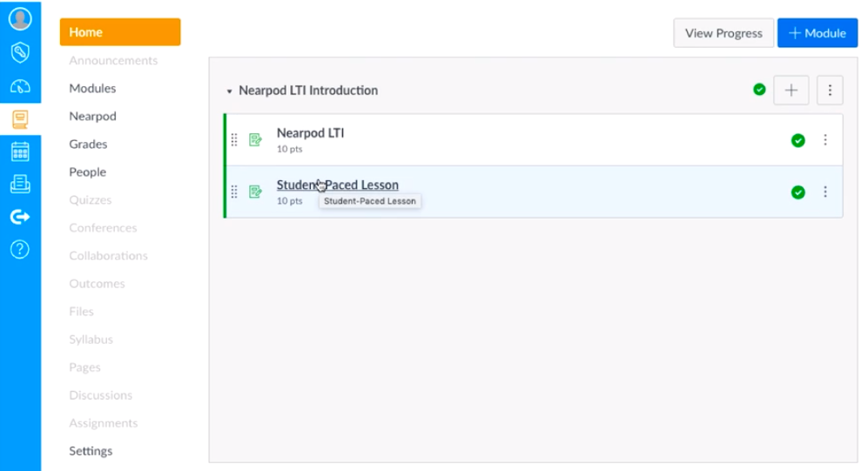The height and width of the screenshot is (471, 868).
Task: Open the Inbox icon in sidebar
Action: pos(20,184)
